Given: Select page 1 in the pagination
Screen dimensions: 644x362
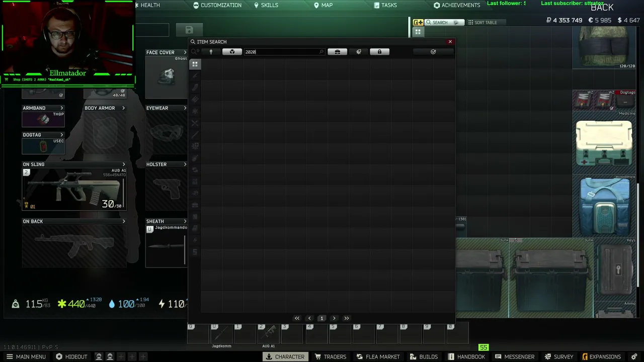Looking at the screenshot, I should point(321,318).
